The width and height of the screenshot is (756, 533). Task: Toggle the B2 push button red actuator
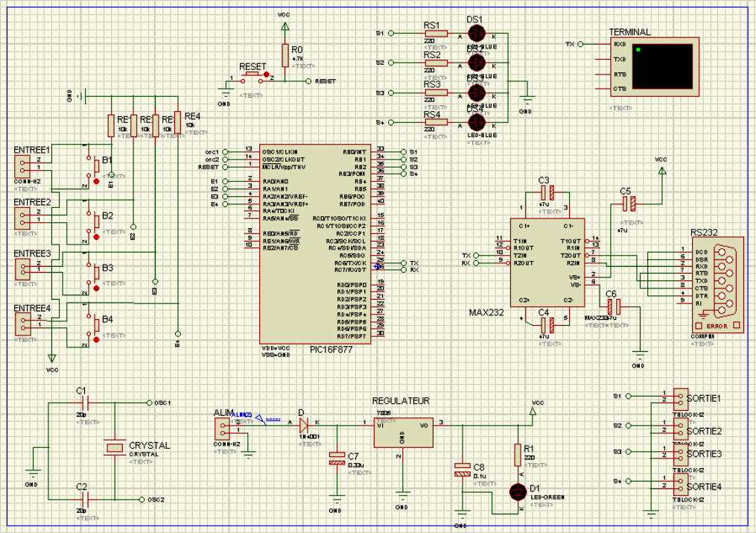coord(96,237)
